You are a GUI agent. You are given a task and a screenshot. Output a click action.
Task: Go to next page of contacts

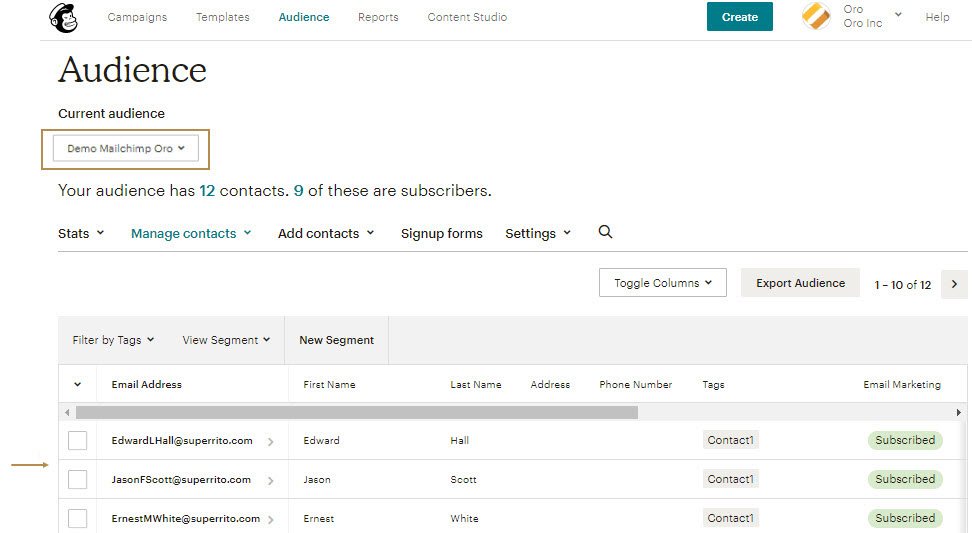(x=954, y=284)
